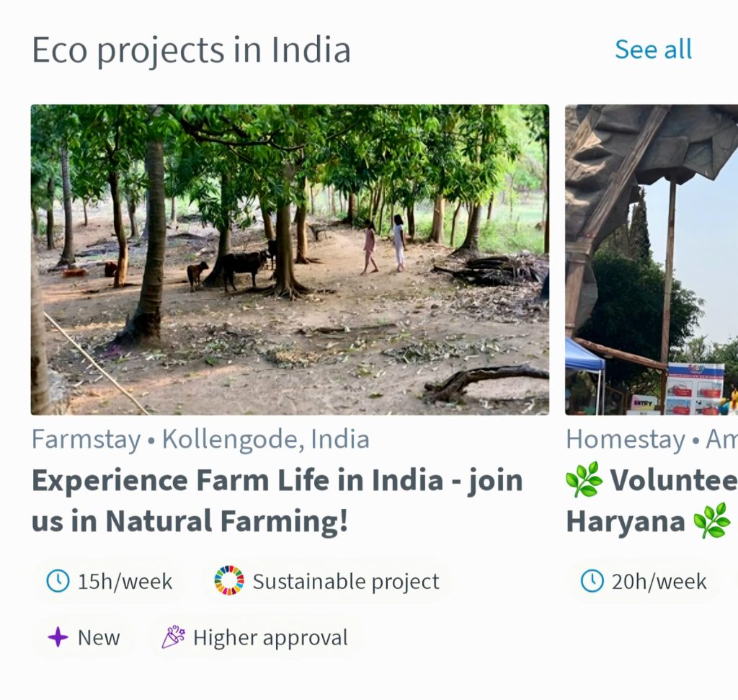This screenshot has height=700, width=738.
Task: Click the Homestay location label
Action: [x=652, y=440]
